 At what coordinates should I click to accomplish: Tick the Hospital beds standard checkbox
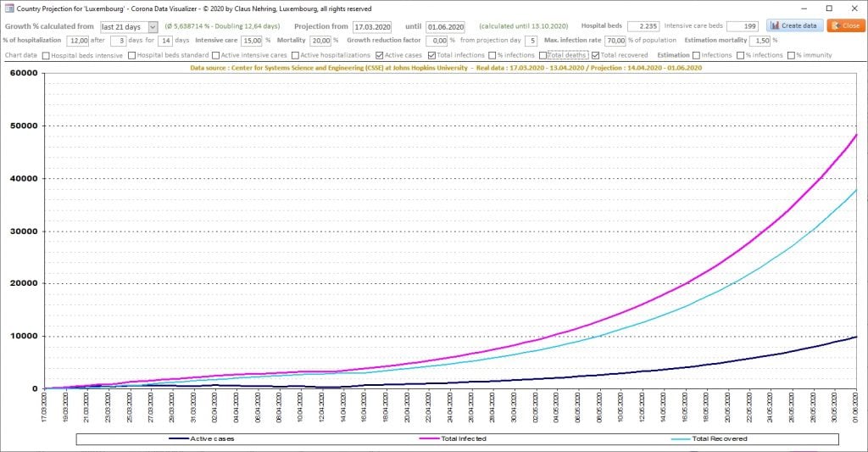pos(131,55)
